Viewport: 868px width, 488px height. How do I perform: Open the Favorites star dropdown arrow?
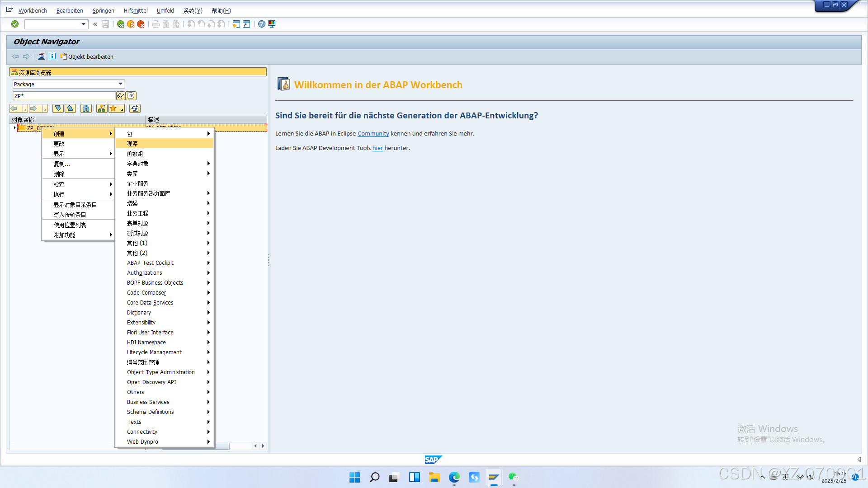pyautogui.click(x=122, y=109)
